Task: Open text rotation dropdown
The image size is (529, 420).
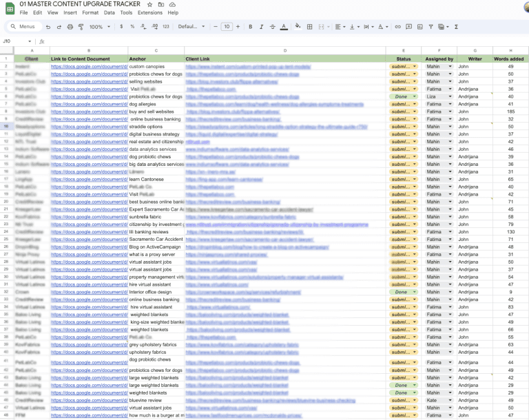Action: coord(383,27)
